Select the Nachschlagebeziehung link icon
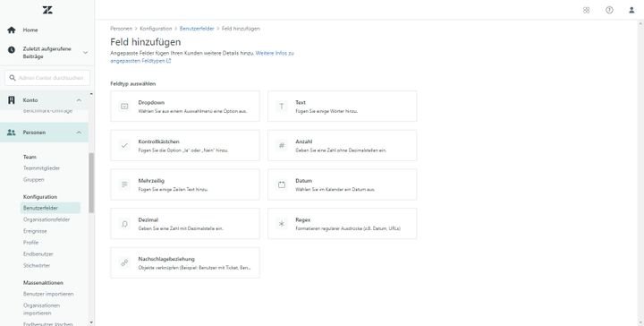644x326 pixels. click(x=124, y=262)
